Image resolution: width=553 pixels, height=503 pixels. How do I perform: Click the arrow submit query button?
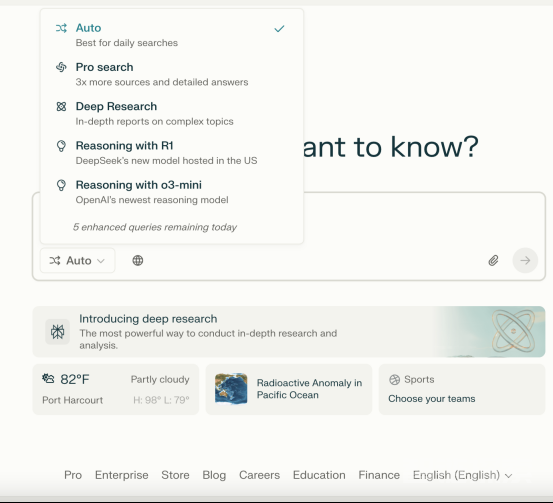[525, 261]
